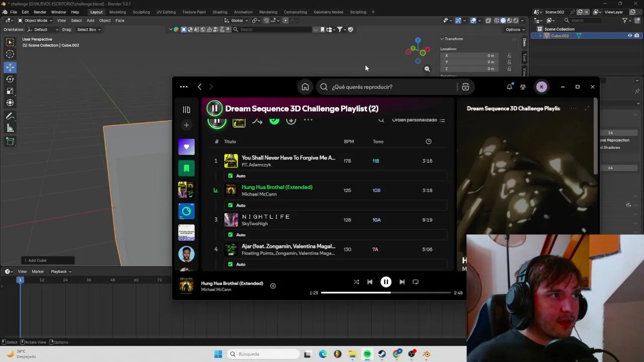Image resolution: width=644 pixels, height=362 pixels.
Task: Open Spotify friend activity icon
Action: coord(523,87)
